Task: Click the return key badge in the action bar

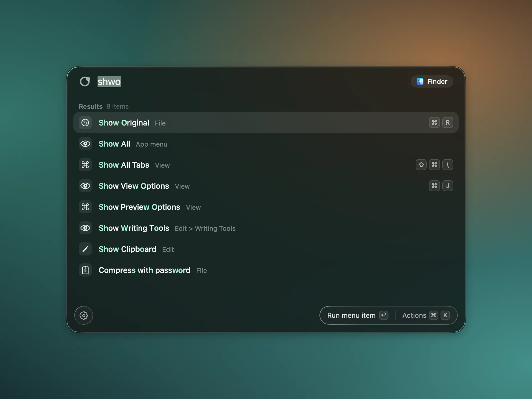Action: click(384, 315)
